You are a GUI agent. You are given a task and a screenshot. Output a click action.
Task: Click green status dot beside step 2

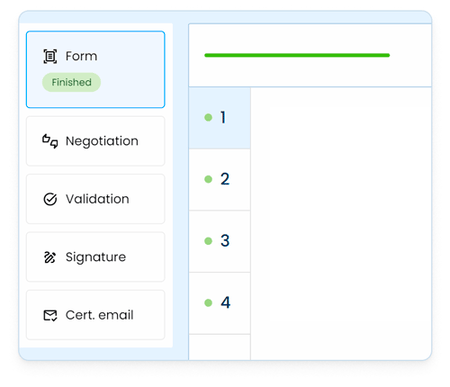coord(208,179)
